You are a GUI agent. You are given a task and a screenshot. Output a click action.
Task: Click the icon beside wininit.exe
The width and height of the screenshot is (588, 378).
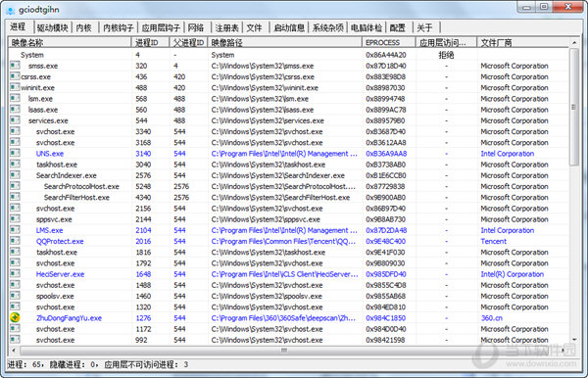15,87
